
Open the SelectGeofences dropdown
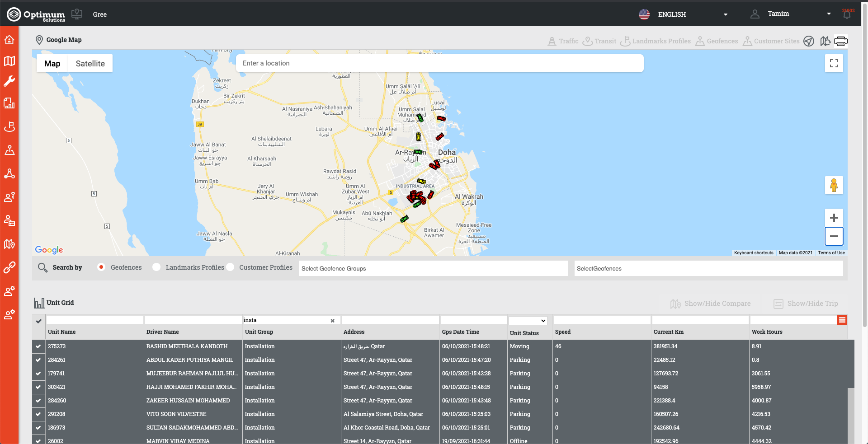click(708, 268)
